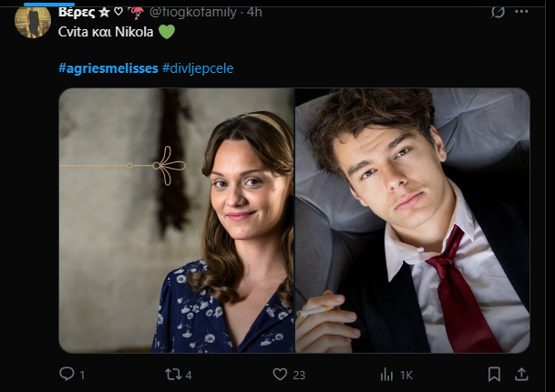
Task: Enlarge the right photo of the man
Action: (413, 220)
